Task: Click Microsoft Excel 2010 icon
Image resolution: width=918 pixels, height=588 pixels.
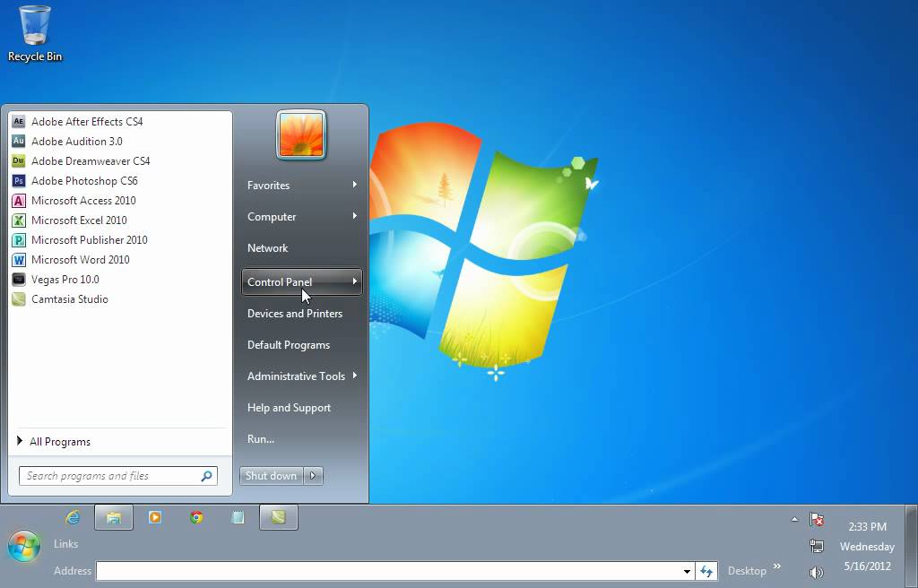Action: pyautogui.click(x=19, y=220)
